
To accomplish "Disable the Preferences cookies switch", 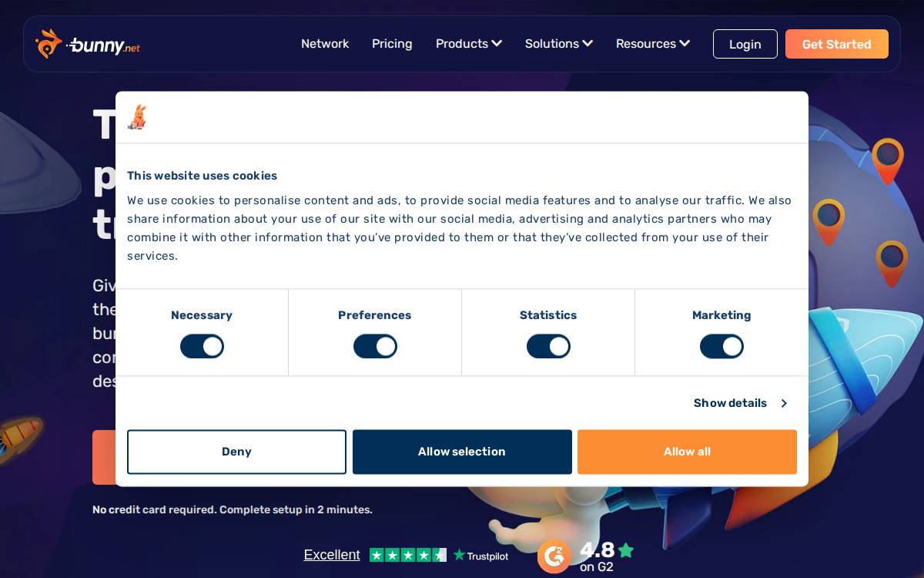I will 375,347.
